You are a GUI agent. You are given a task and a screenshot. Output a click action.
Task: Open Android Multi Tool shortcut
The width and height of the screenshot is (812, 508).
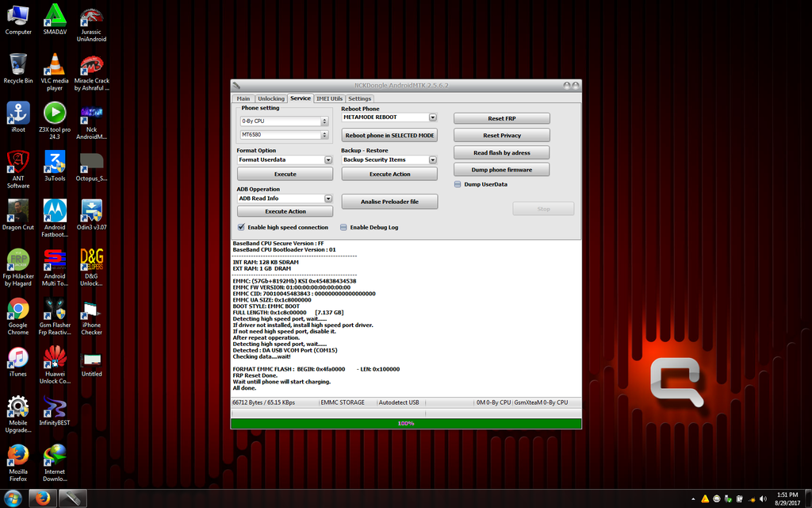(55, 267)
